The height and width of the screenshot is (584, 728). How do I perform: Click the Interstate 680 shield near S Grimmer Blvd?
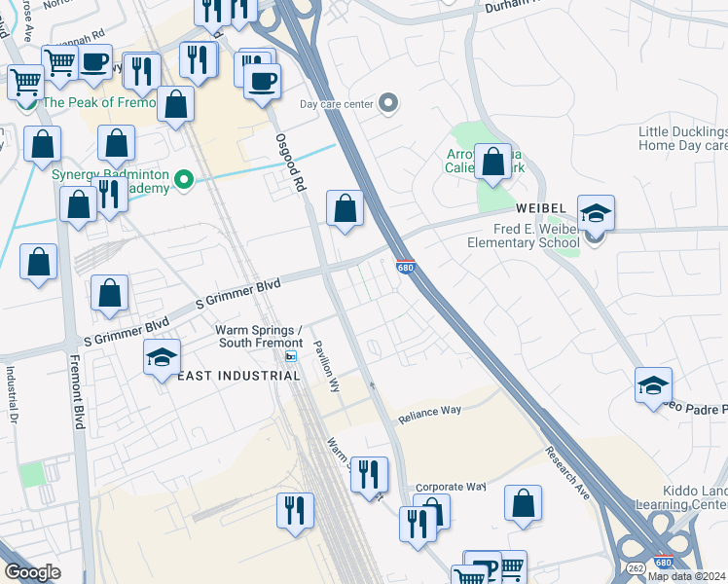click(405, 267)
